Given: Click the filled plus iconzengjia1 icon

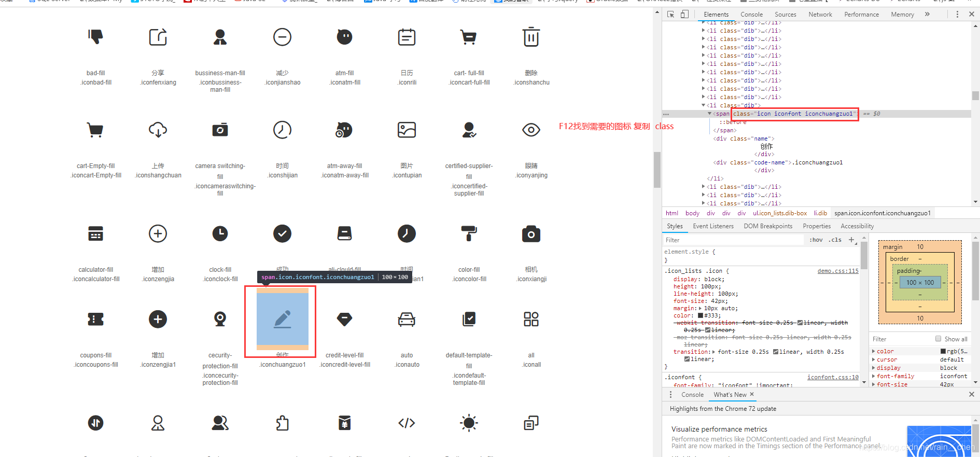Looking at the screenshot, I should coord(158,319).
